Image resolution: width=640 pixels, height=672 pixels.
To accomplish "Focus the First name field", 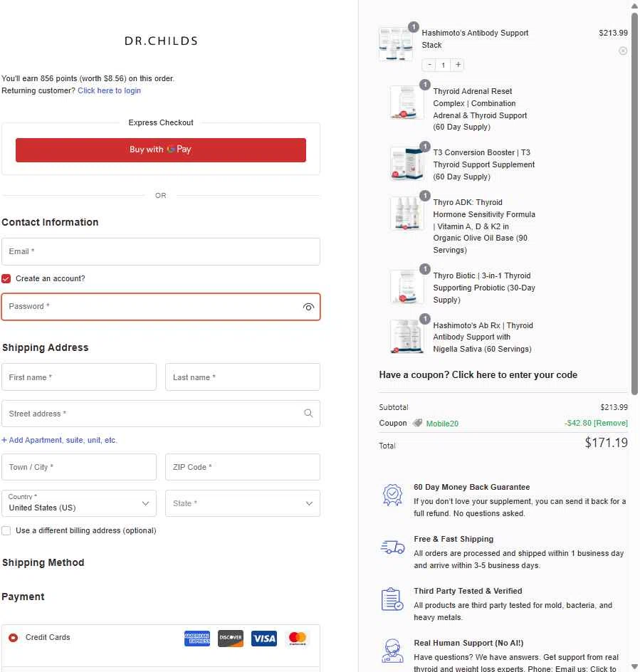I will (x=79, y=377).
